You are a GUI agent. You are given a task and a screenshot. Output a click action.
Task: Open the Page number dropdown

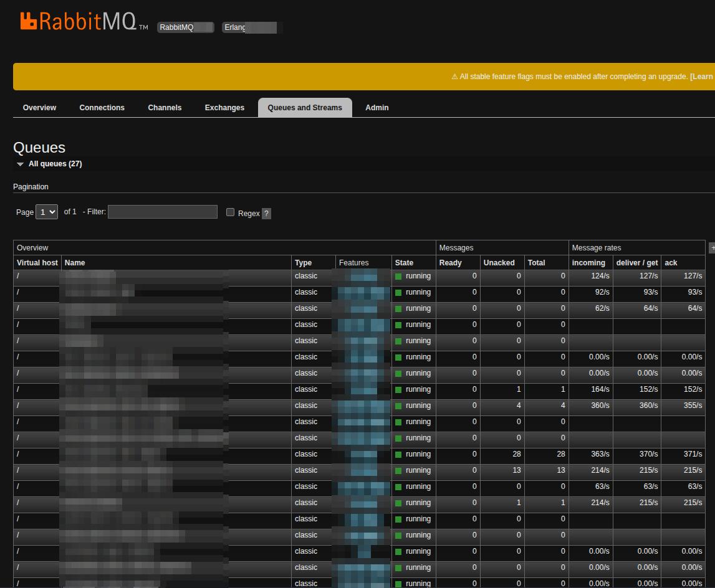coord(46,212)
